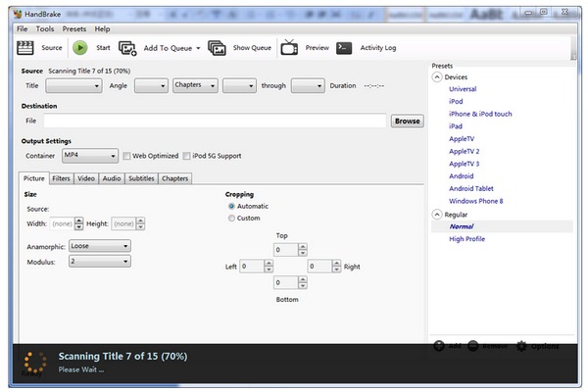588x392 pixels.
Task: Click the Activity Log label
Action: tap(378, 48)
